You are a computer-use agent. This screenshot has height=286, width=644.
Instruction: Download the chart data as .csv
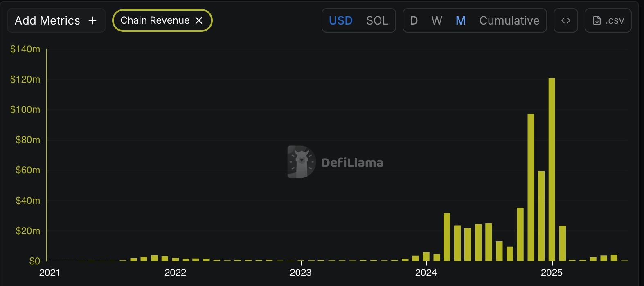[608, 20]
